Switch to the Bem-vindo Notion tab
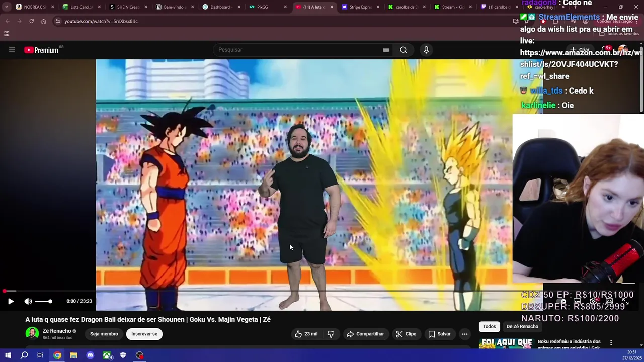 [x=174, y=7]
